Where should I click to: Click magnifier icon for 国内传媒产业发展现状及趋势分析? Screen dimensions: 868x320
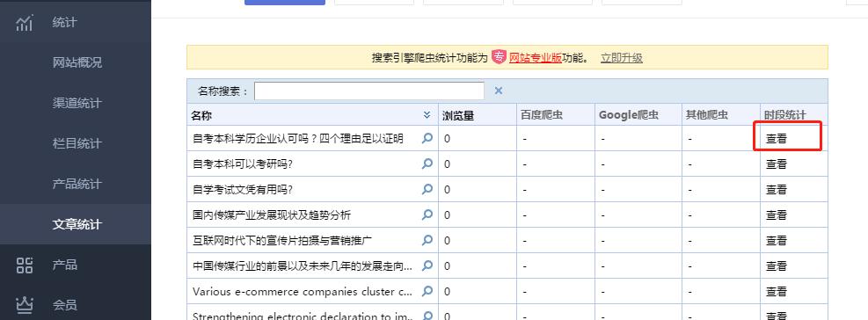427,215
